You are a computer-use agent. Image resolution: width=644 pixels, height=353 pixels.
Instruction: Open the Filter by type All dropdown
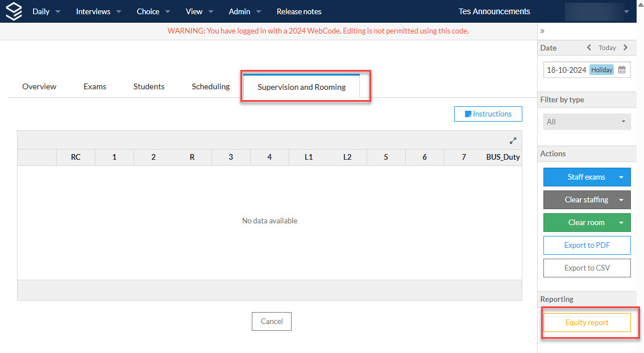(587, 122)
